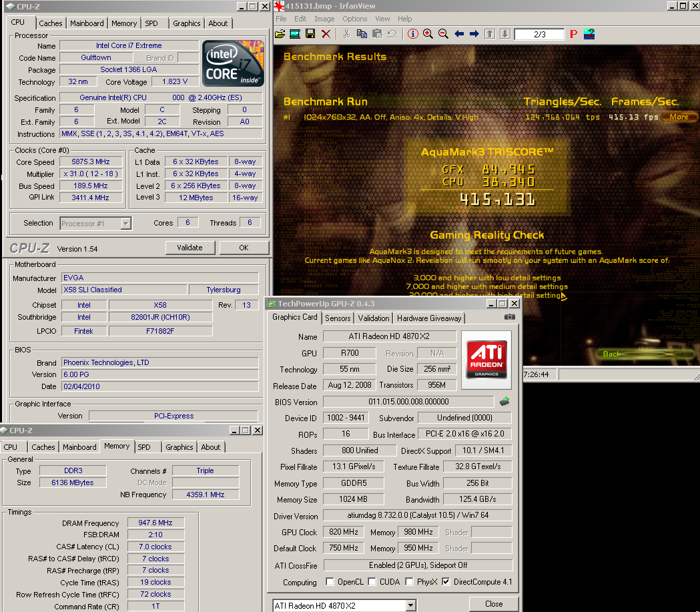This screenshot has width=700, height=612.
Task: Click the BIOS save chip icon in GPU-Z
Action: point(504,401)
